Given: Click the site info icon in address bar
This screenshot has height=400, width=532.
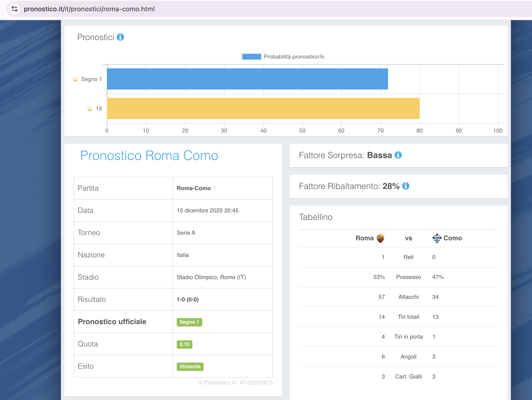Looking at the screenshot, I should pos(15,9).
